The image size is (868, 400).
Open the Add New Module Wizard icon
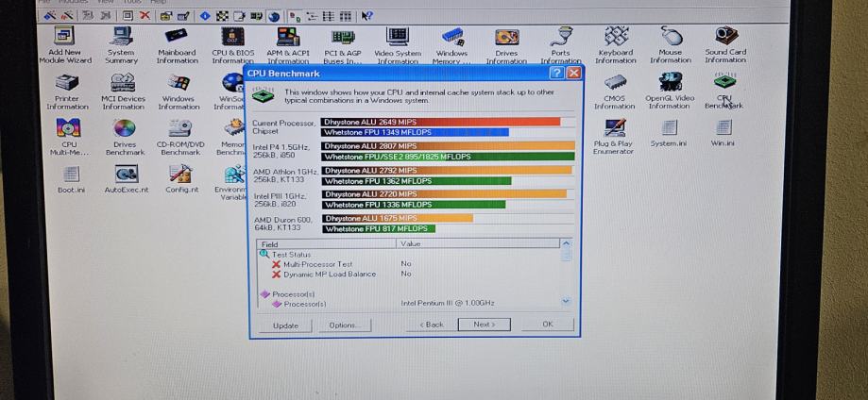pyautogui.click(x=65, y=45)
